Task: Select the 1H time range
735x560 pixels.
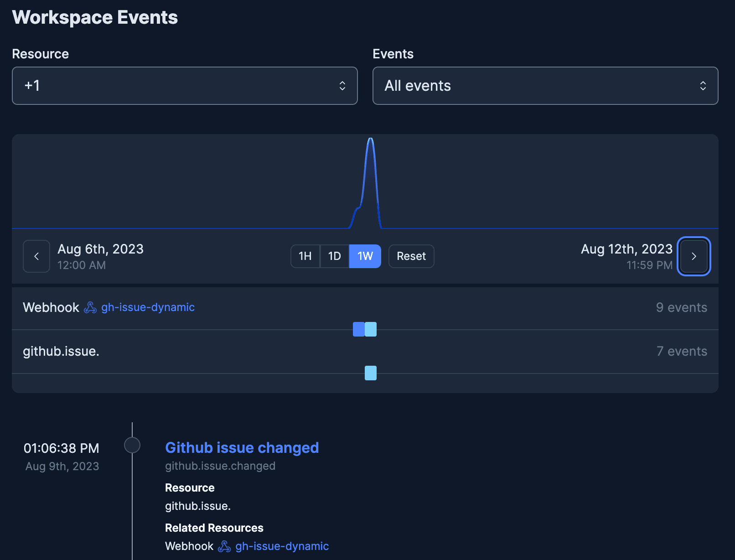Action: 305,256
